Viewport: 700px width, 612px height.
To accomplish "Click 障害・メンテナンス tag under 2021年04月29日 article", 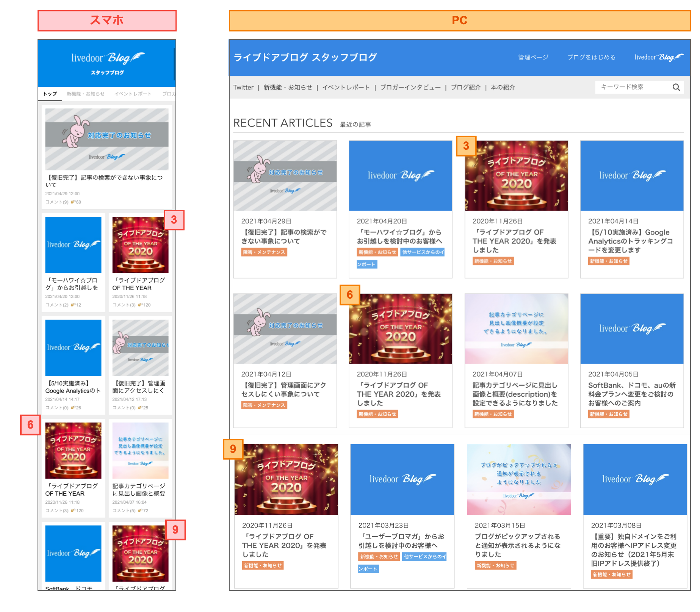I will coord(264,252).
